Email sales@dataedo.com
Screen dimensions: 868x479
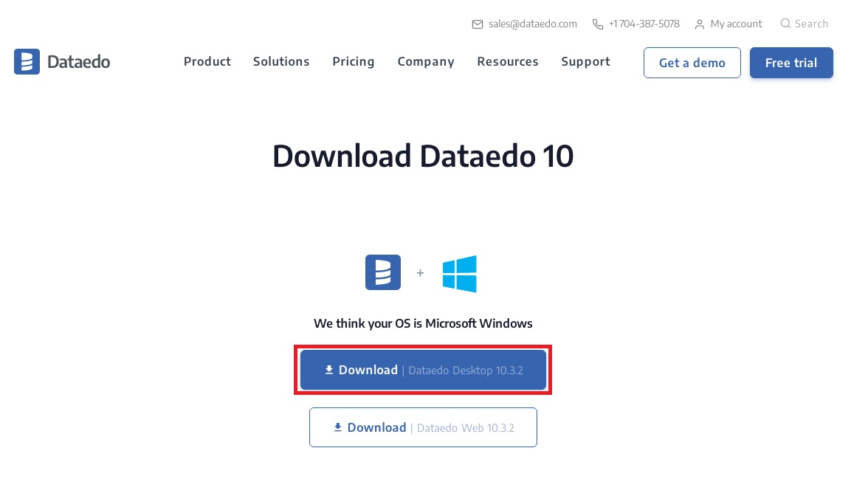[531, 24]
